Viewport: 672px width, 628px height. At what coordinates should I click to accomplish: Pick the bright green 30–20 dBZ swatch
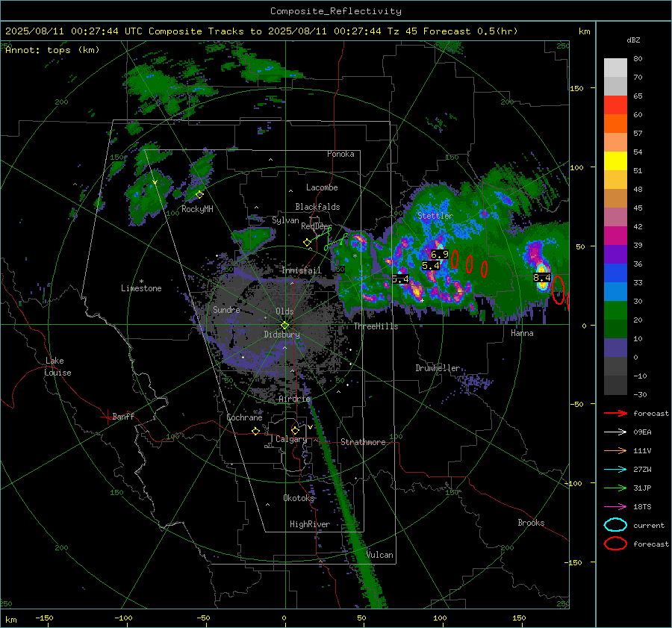[x=615, y=311]
